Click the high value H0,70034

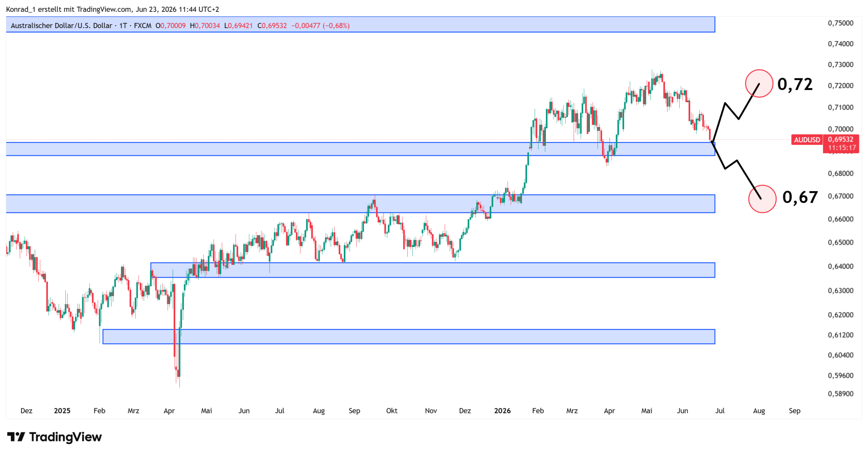[x=205, y=26]
